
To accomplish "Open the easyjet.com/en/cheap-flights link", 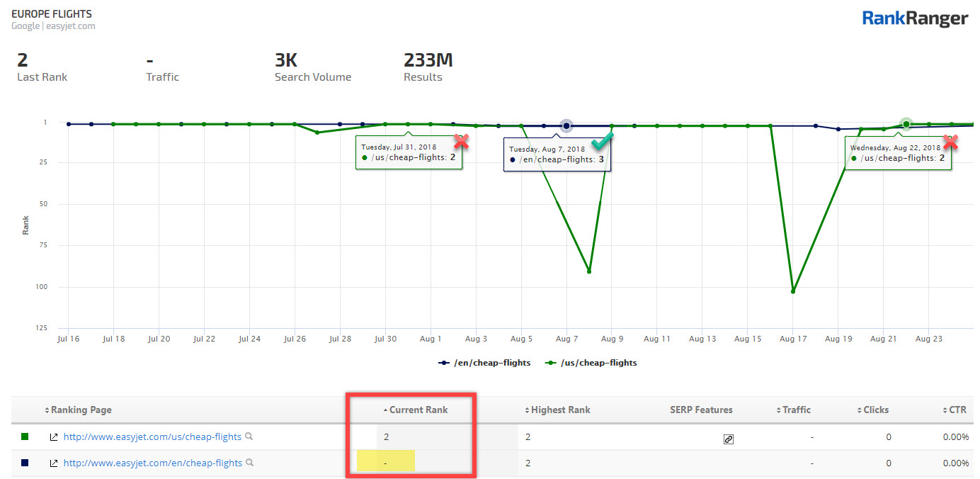I will pos(153,463).
